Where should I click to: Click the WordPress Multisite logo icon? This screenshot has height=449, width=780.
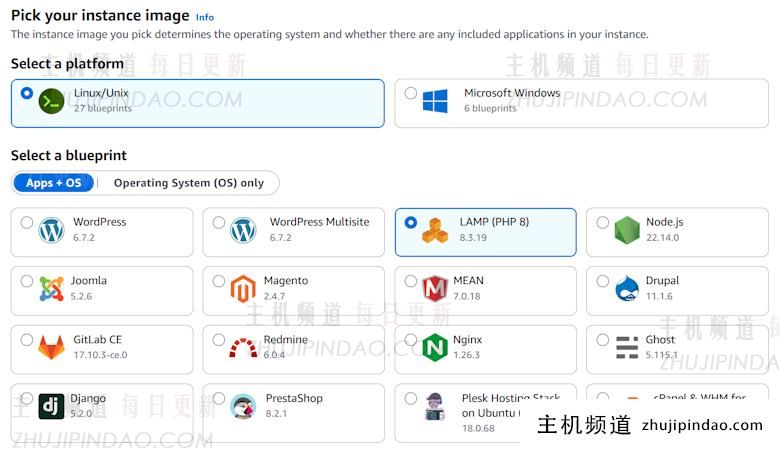[243, 231]
